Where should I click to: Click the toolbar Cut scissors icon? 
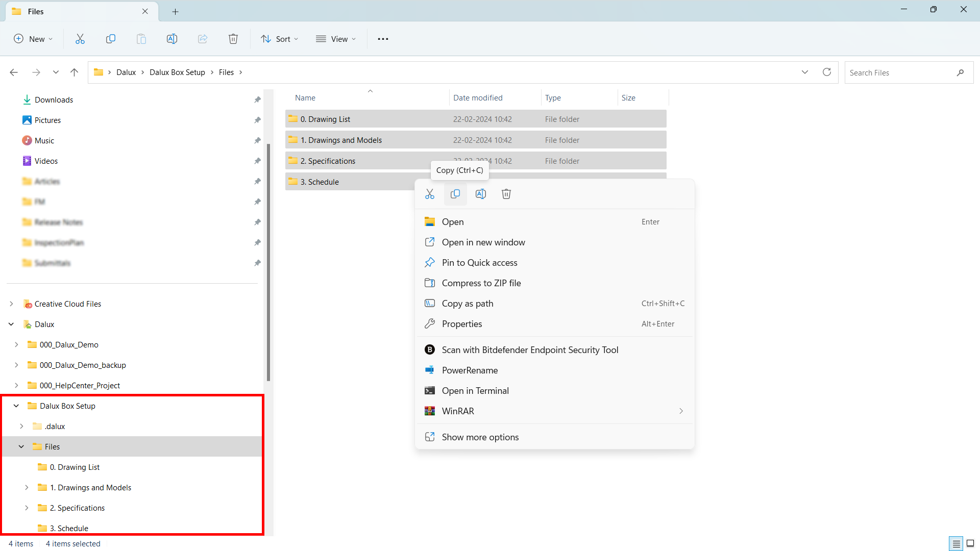click(80, 39)
